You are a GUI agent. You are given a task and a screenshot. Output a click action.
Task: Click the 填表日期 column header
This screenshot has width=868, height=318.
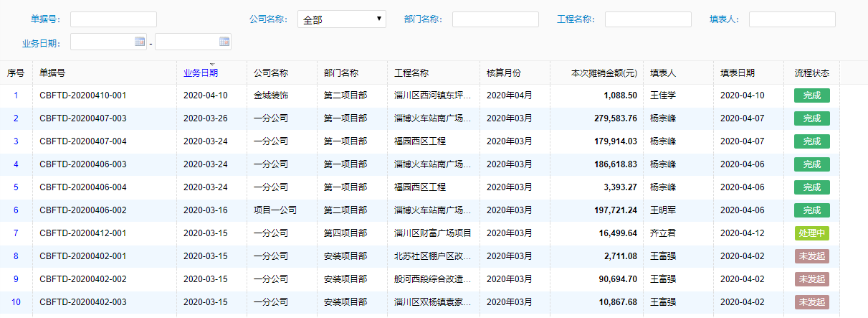click(738, 73)
